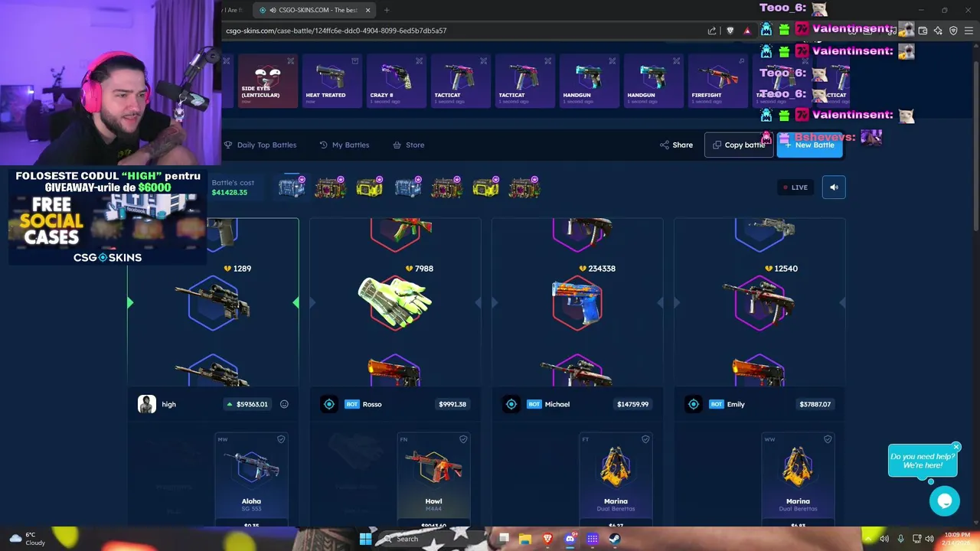Click the Copy battle button
Viewport: 980px width, 551px height.
[739, 145]
